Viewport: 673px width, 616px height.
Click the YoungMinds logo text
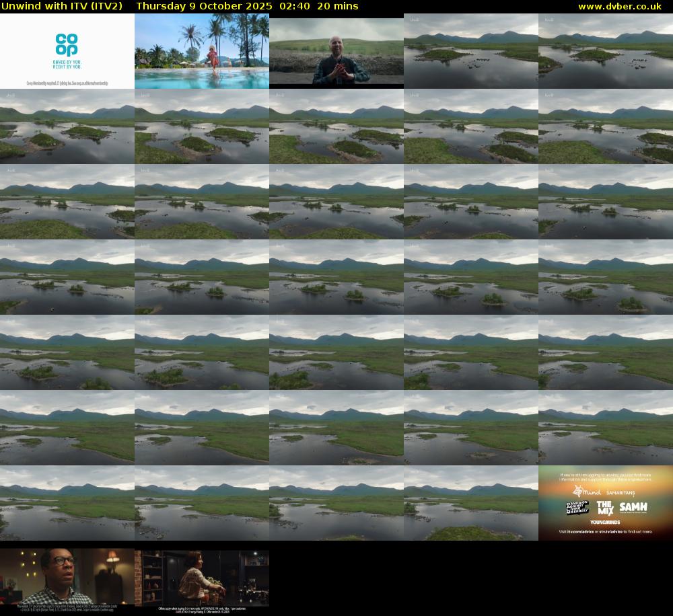tap(605, 522)
